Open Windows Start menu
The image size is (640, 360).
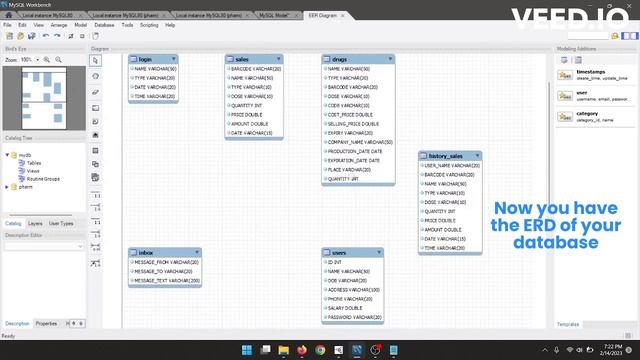pos(247,350)
